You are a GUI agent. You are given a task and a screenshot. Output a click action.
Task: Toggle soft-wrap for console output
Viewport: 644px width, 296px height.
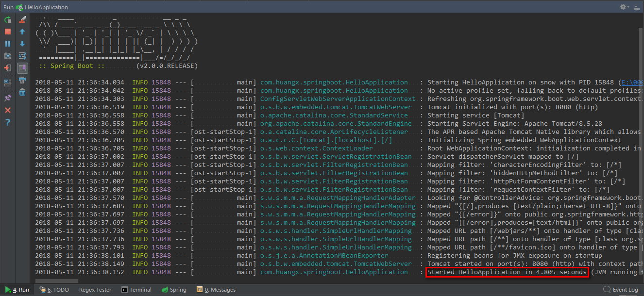pyautogui.click(x=22, y=56)
